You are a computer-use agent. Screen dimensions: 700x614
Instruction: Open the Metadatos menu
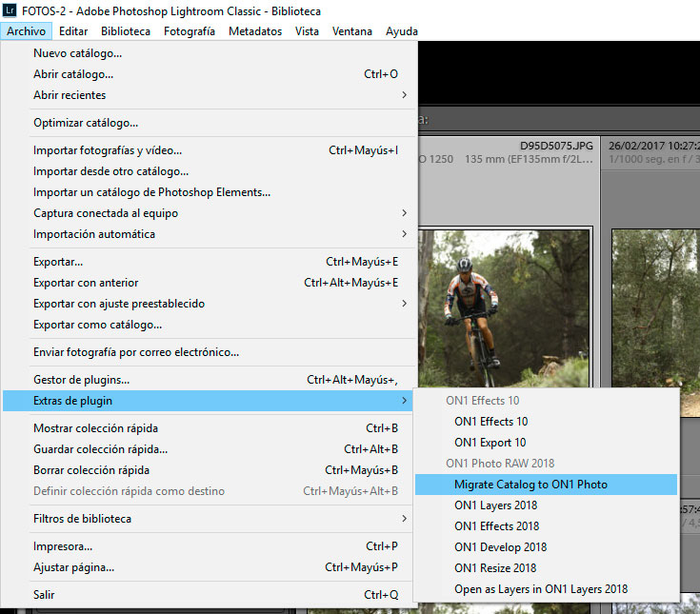(x=255, y=31)
